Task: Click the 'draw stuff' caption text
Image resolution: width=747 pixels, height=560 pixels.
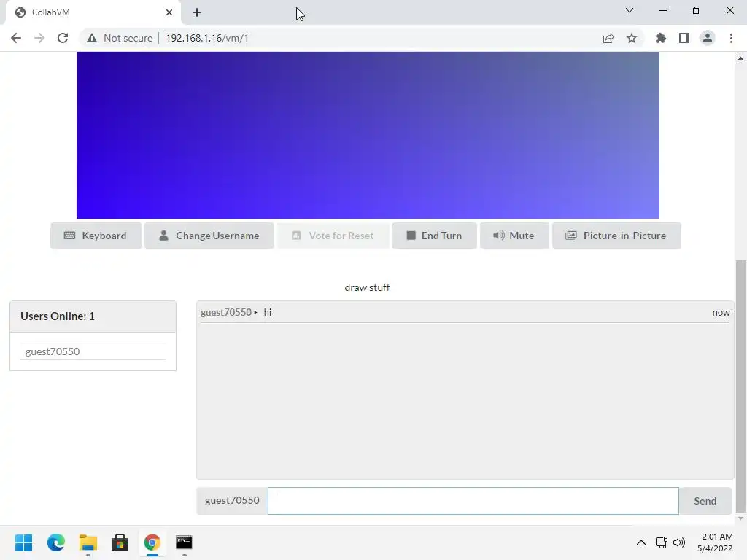Action: (367, 287)
